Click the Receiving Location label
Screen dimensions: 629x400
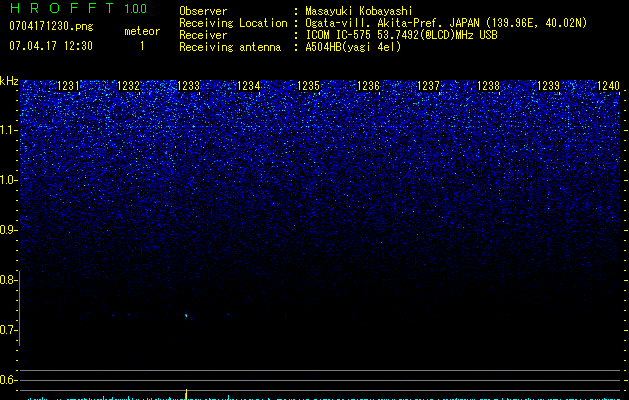tap(233, 23)
